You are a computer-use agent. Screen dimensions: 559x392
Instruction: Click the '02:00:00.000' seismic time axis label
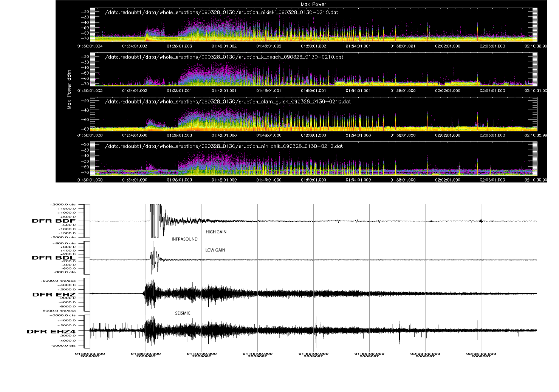pos(425,354)
